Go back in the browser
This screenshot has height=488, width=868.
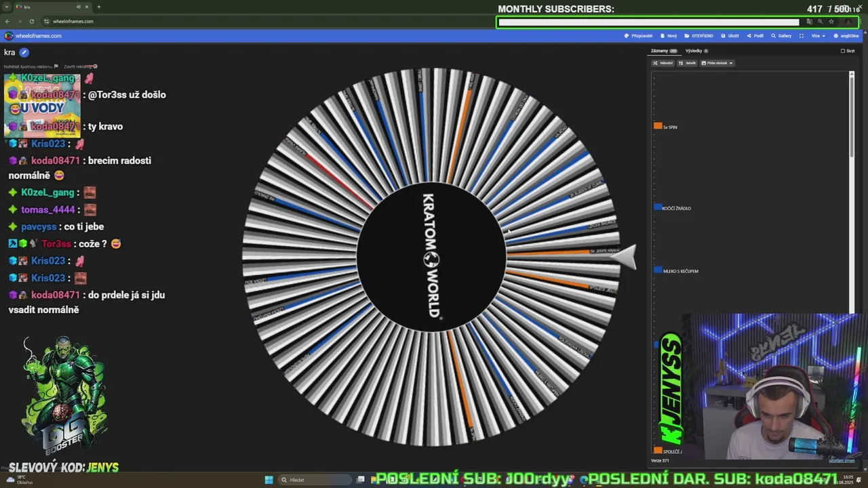[x=7, y=21]
